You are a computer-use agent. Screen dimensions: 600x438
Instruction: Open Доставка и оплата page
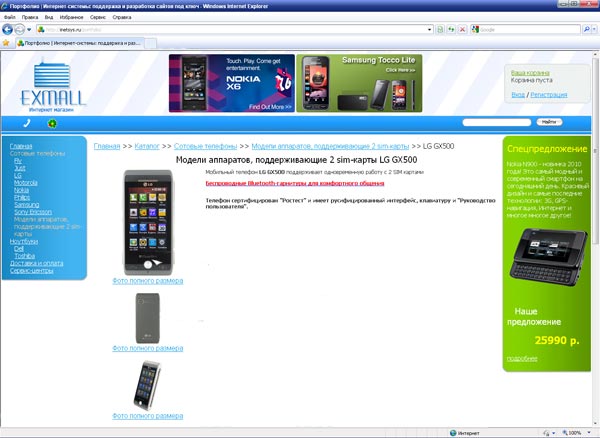(x=36, y=263)
